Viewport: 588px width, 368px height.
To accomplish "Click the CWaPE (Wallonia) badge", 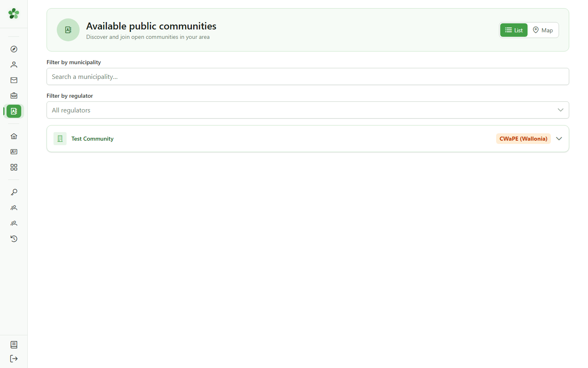I will [523, 139].
